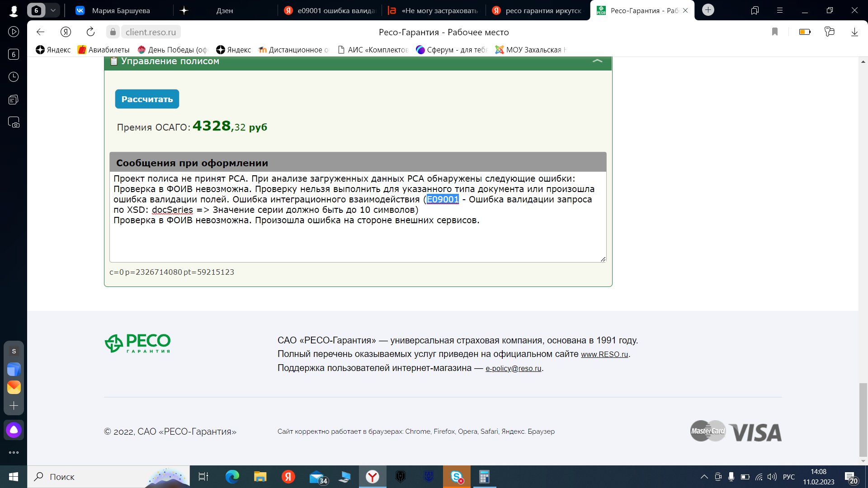The height and width of the screenshot is (488, 868).
Task: Switch to the ресо гарантия иркутск tab
Action: click(x=537, y=10)
